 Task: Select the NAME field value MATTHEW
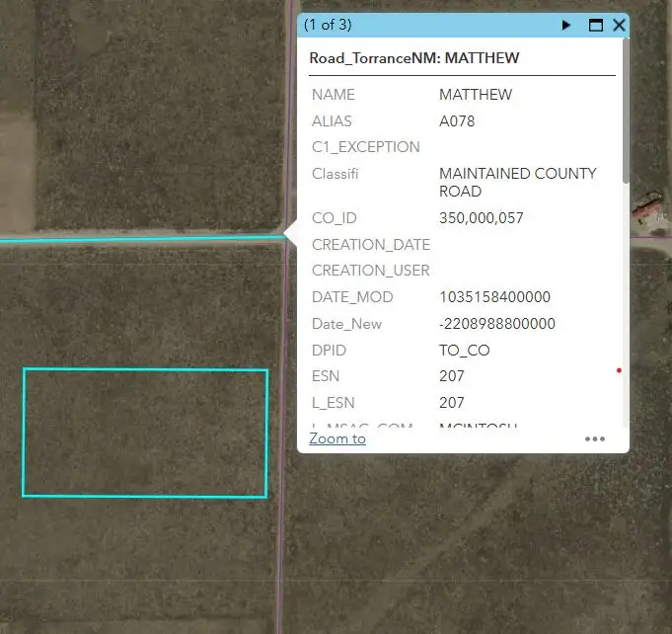point(476,95)
